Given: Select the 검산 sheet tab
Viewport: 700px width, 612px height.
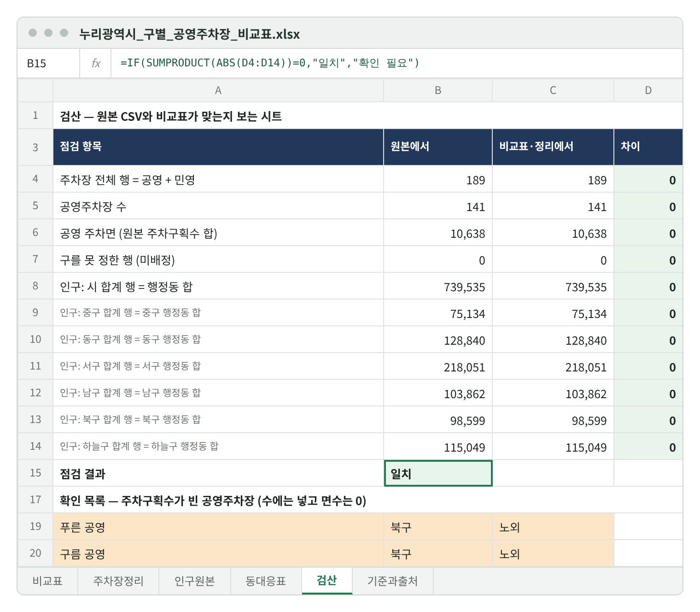Looking at the screenshot, I should coord(327,581).
